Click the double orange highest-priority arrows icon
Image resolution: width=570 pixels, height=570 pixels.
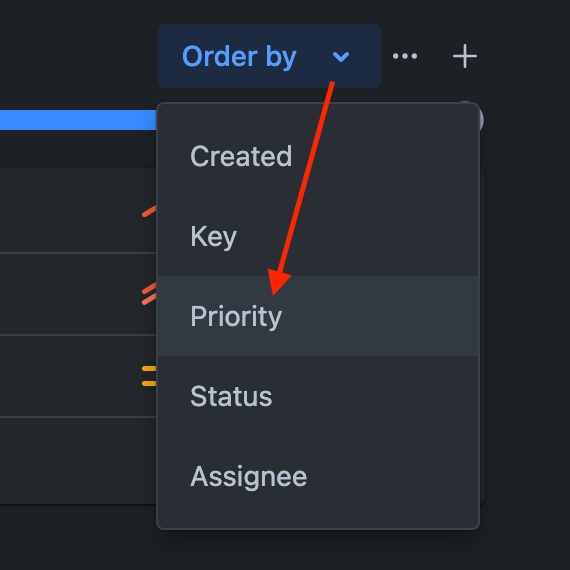pos(149,294)
